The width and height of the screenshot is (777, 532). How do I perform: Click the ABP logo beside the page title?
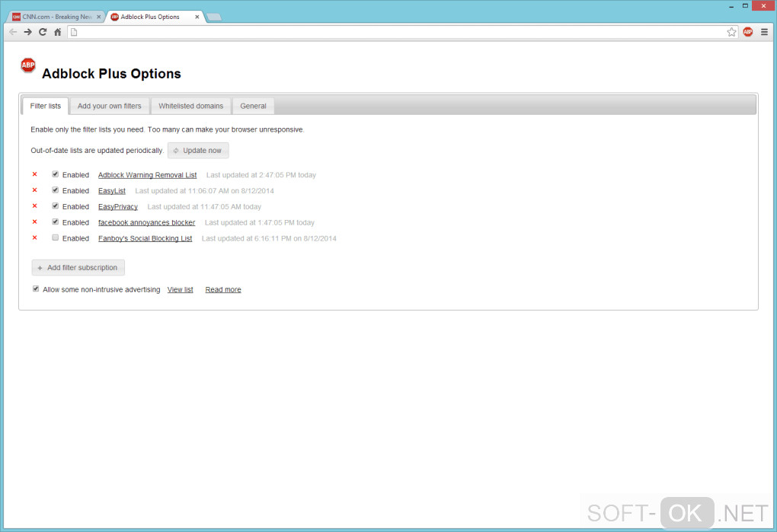pos(28,65)
